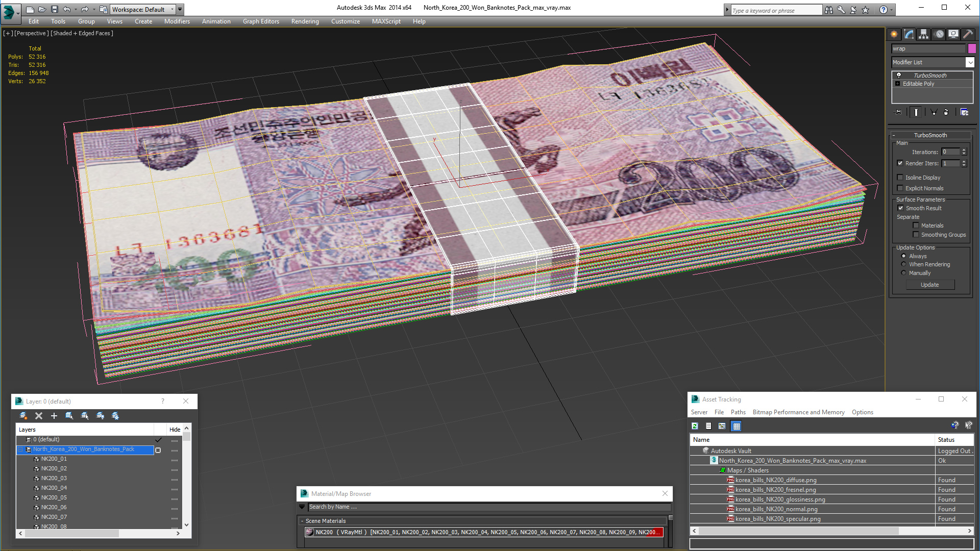Screen dimensions: 980x551
Task: Select Always radio button in Update Options
Action: [903, 256]
